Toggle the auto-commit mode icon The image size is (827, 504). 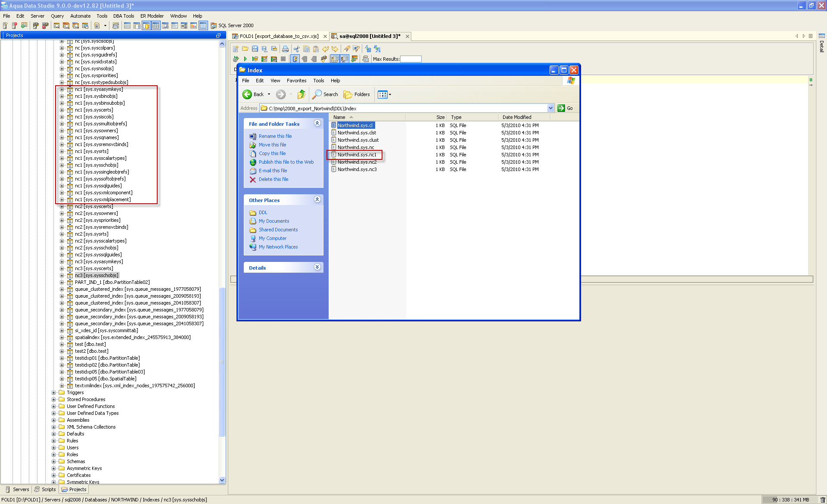[295, 59]
